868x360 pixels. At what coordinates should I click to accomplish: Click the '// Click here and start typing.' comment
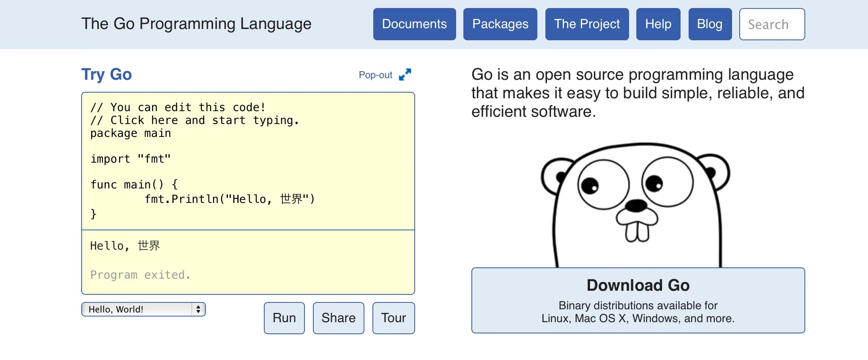(195, 120)
